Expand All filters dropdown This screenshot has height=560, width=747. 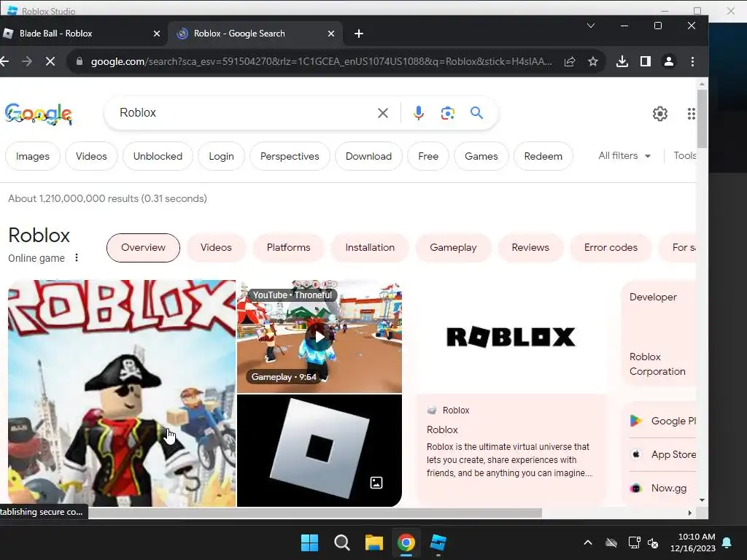pyautogui.click(x=624, y=156)
